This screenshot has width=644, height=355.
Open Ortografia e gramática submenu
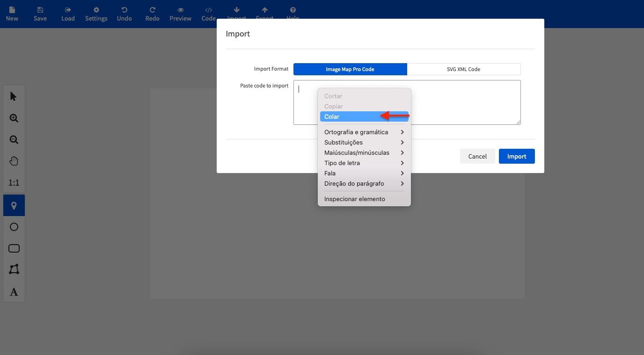364,132
